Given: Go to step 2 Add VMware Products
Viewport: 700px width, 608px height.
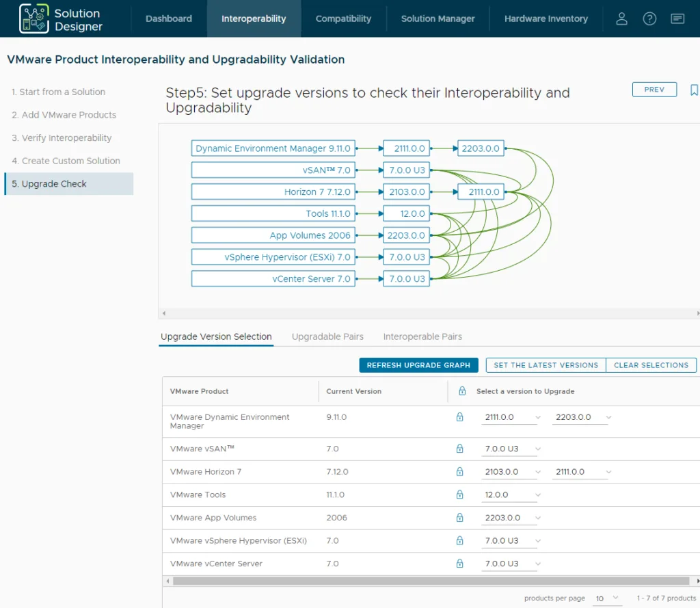Looking at the screenshot, I should [x=64, y=115].
